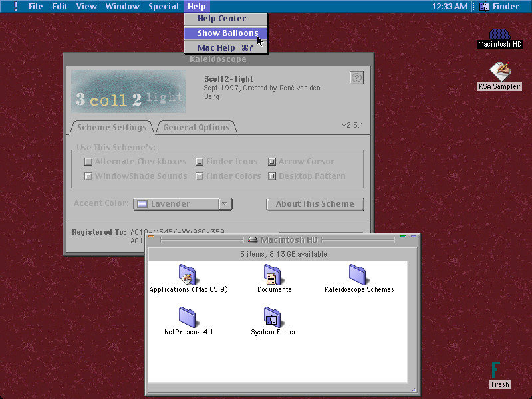Click the Lavender color swatch in Accent Color
The width and height of the screenshot is (532, 399).
pos(142,204)
